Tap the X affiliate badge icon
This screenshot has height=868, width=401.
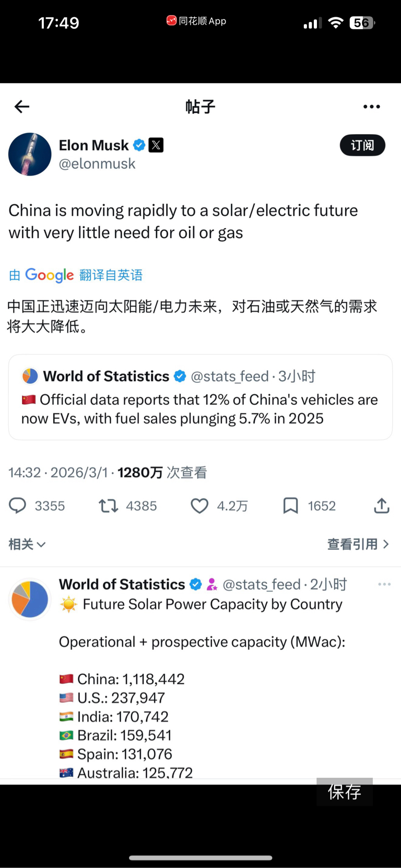[x=156, y=145]
